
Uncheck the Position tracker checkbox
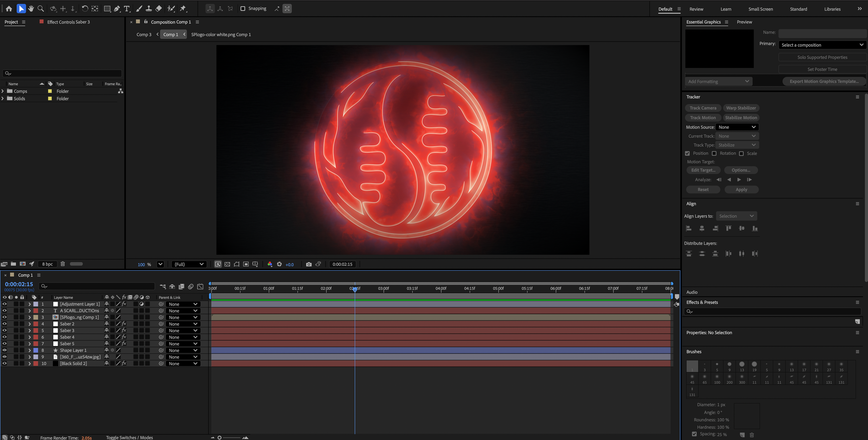[687, 153]
